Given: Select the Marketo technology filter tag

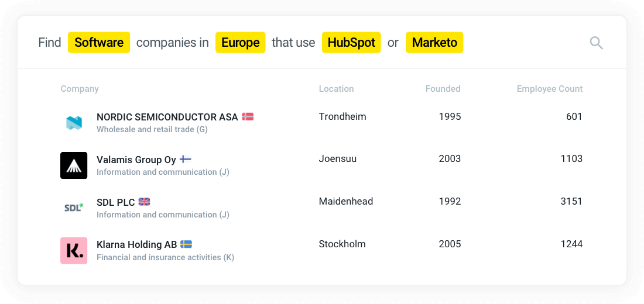Looking at the screenshot, I should pos(434,43).
